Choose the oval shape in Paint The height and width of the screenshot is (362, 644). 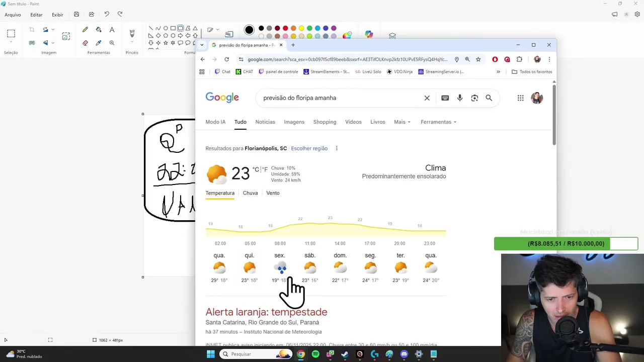[x=166, y=28]
